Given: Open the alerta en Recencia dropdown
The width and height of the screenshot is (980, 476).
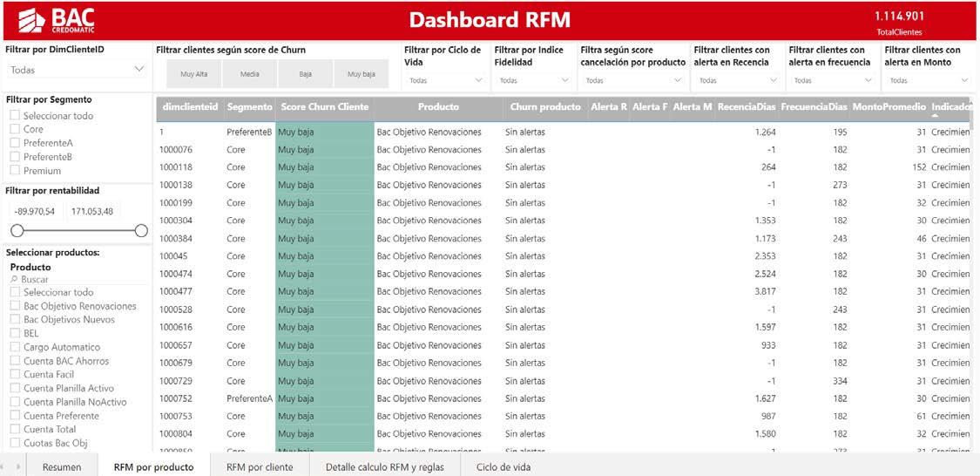Looking at the screenshot, I should [x=737, y=80].
